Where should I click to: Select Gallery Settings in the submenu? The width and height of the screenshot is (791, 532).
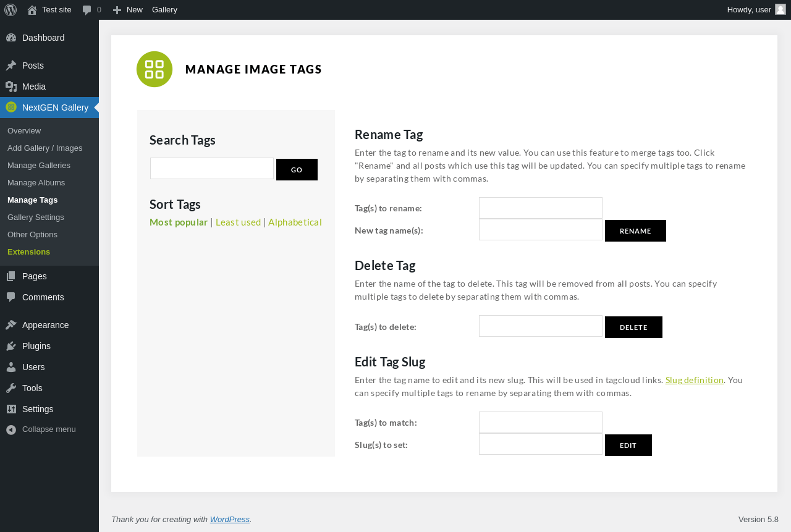tap(36, 217)
